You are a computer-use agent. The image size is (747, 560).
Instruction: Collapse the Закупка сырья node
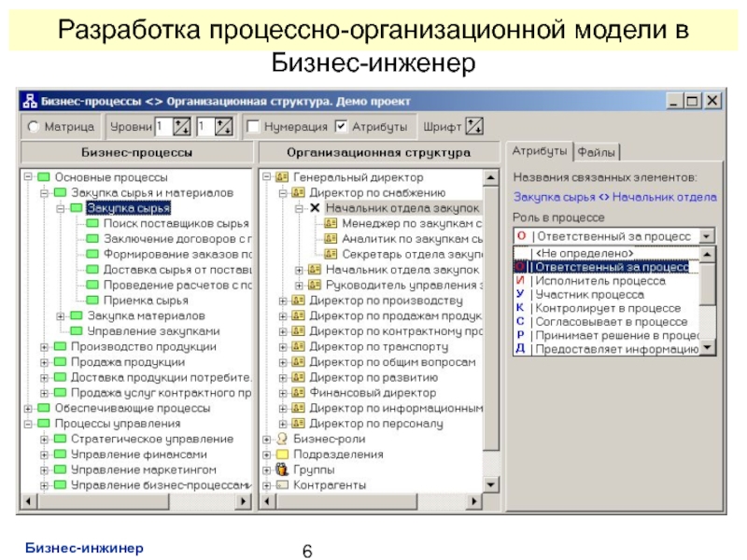pos(61,208)
